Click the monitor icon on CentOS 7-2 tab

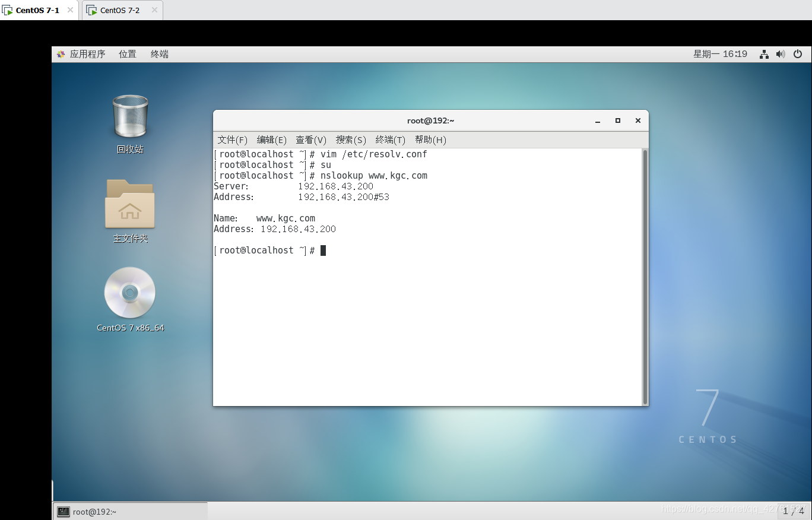pos(91,9)
